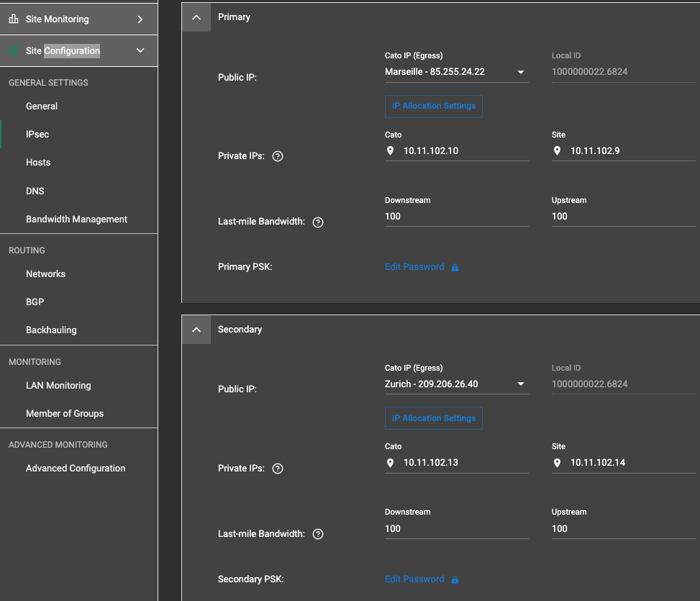Click location pin beside Site IP 10.11.102.14
The width and height of the screenshot is (700, 601).
(557, 463)
